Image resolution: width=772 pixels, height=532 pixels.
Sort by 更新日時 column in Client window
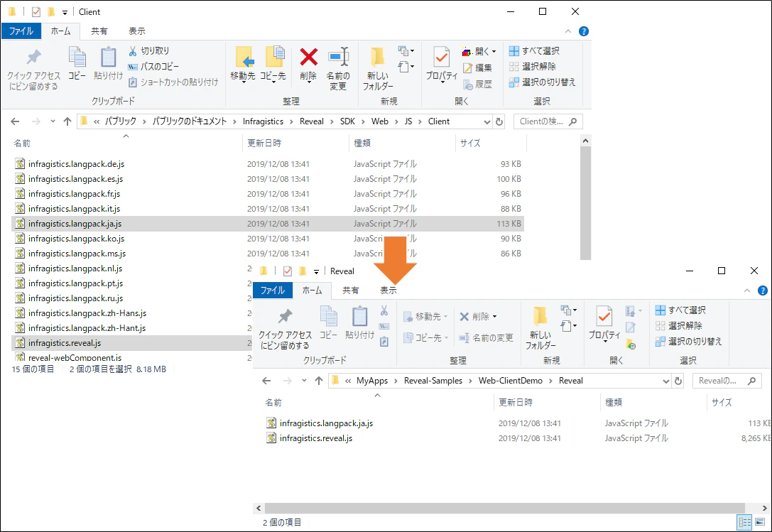[x=264, y=143]
